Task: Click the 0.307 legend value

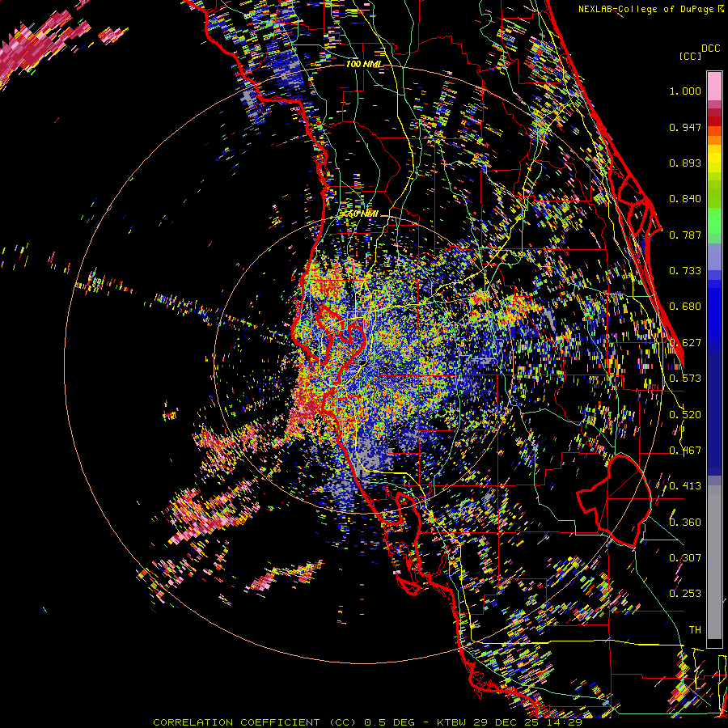Action: [685, 558]
